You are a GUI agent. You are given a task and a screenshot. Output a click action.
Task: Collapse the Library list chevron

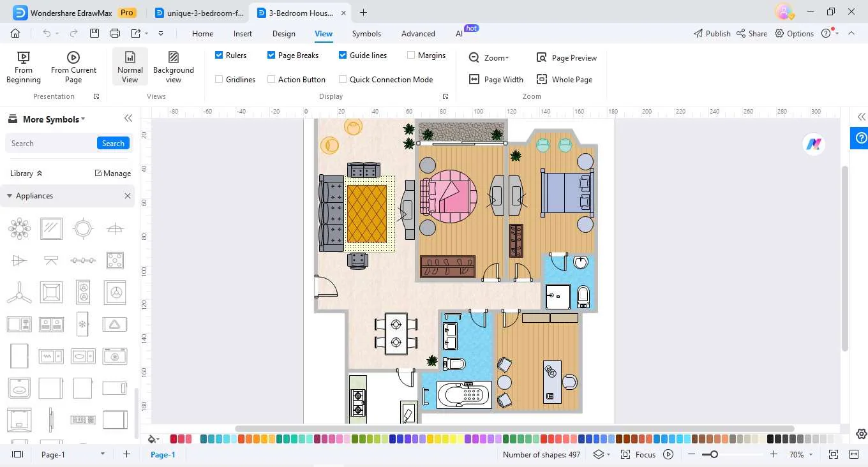pyautogui.click(x=40, y=174)
